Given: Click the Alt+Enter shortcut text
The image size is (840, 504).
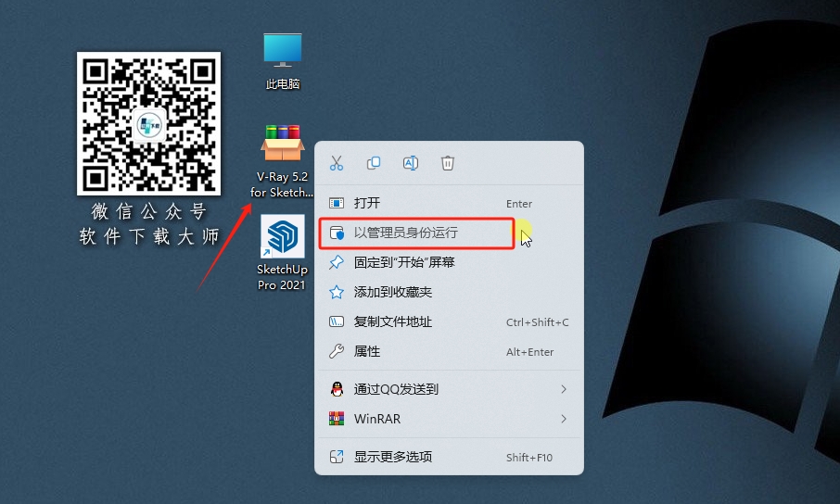Looking at the screenshot, I should [x=529, y=352].
